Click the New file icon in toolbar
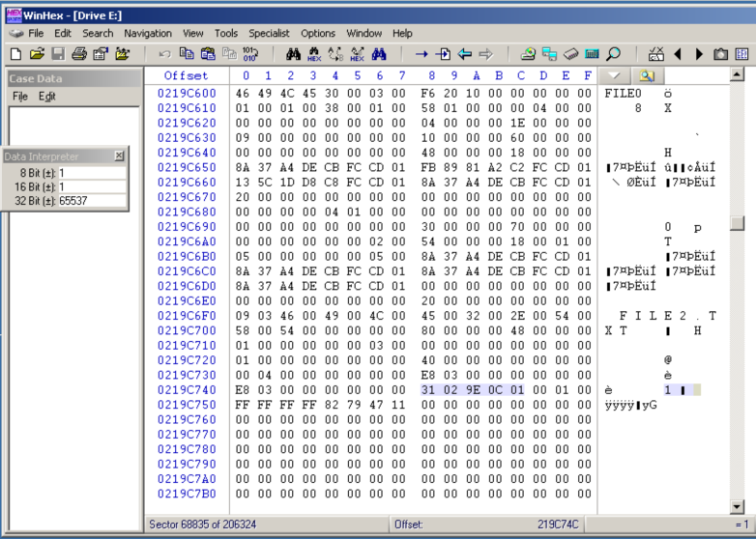Image resolution: width=756 pixels, height=539 pixels. [x=15, y=54]
